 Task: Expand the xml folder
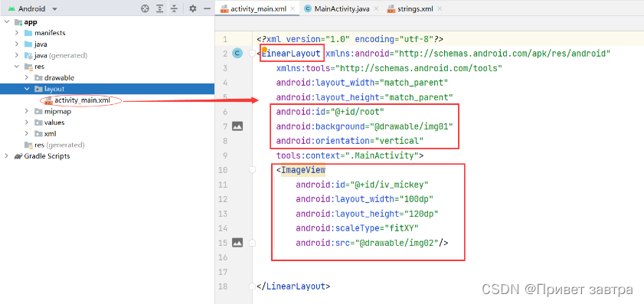click(27, 133)
